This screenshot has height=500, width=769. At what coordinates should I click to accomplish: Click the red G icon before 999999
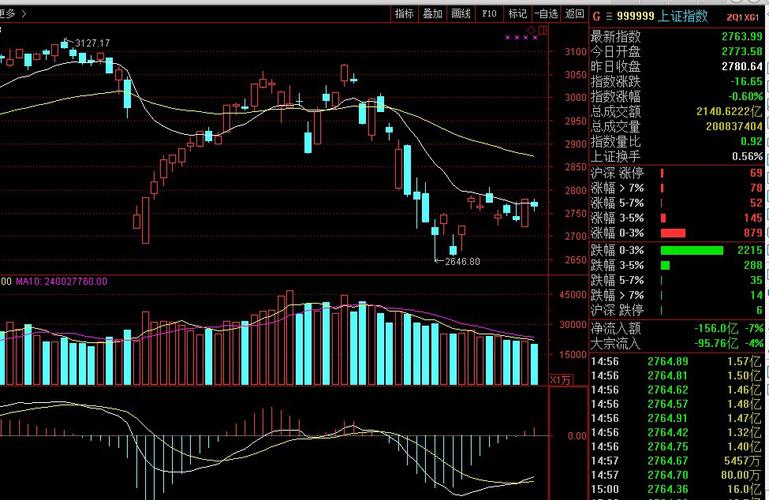point(596,16)
